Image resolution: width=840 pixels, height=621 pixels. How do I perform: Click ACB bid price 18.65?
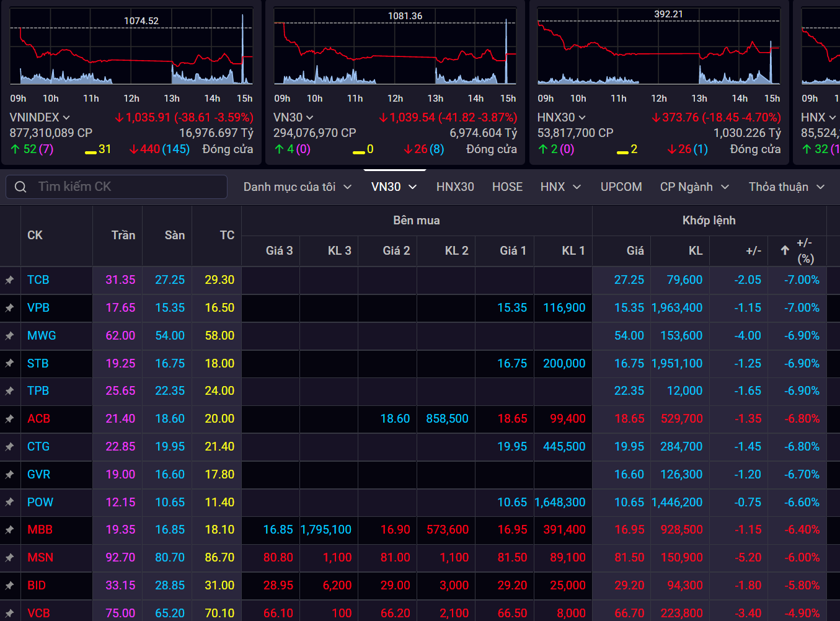(512, 419)
